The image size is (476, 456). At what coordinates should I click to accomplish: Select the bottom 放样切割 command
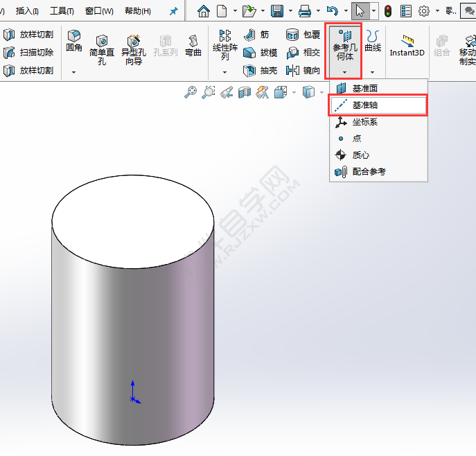pyautogui.click(x=28, y=71)
